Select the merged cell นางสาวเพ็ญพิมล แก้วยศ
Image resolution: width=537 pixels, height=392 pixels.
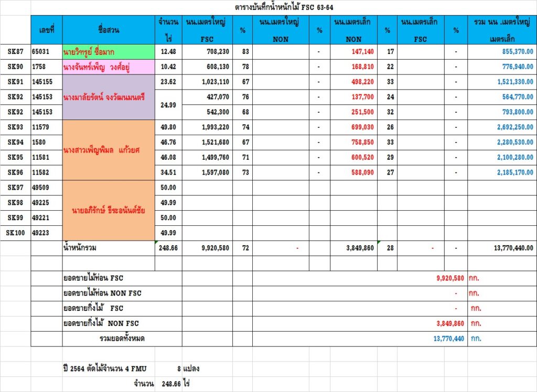point(109,150)
